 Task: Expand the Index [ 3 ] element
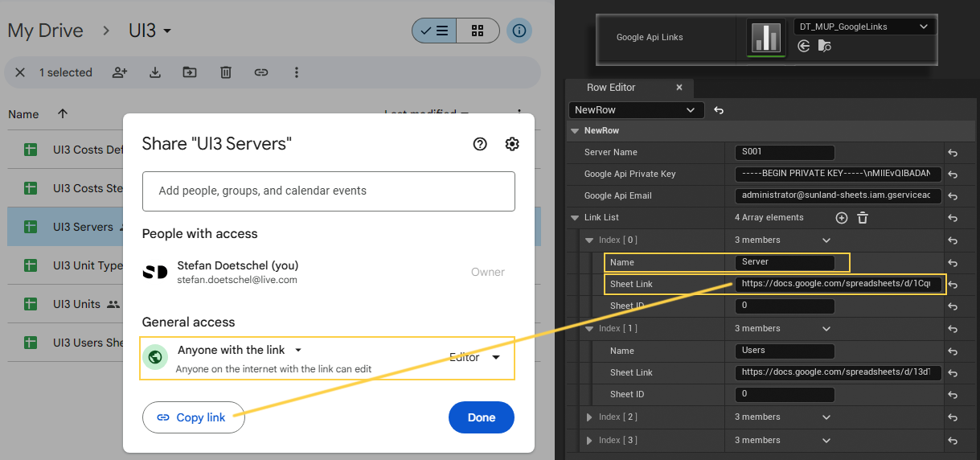coord(588,440)
